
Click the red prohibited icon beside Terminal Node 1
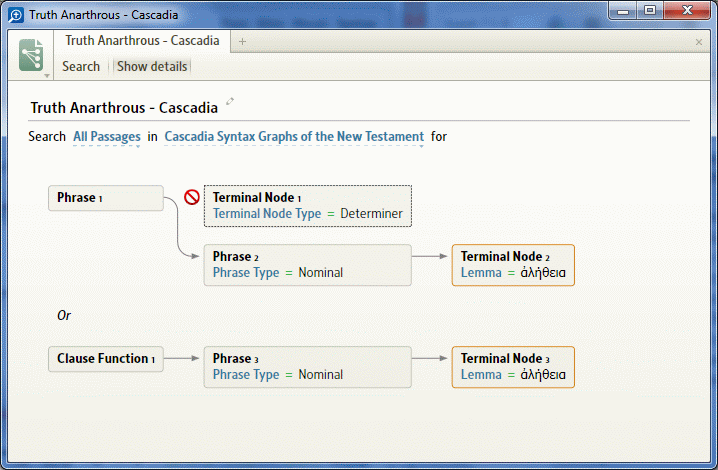click(x=192, y=197)
